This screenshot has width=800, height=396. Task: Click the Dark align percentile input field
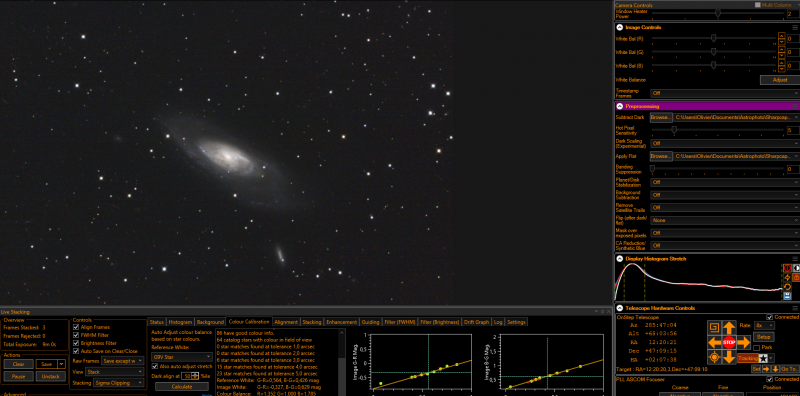point(187,376)
